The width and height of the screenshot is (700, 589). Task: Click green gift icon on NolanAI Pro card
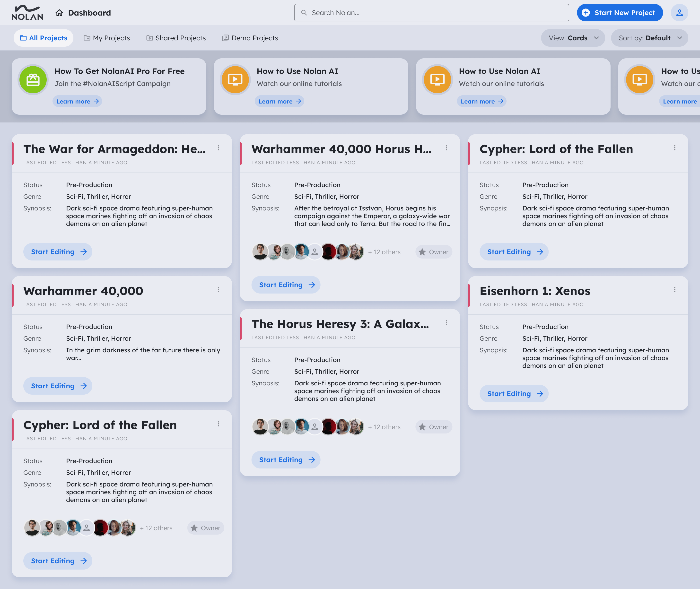[x=33, y=79]
